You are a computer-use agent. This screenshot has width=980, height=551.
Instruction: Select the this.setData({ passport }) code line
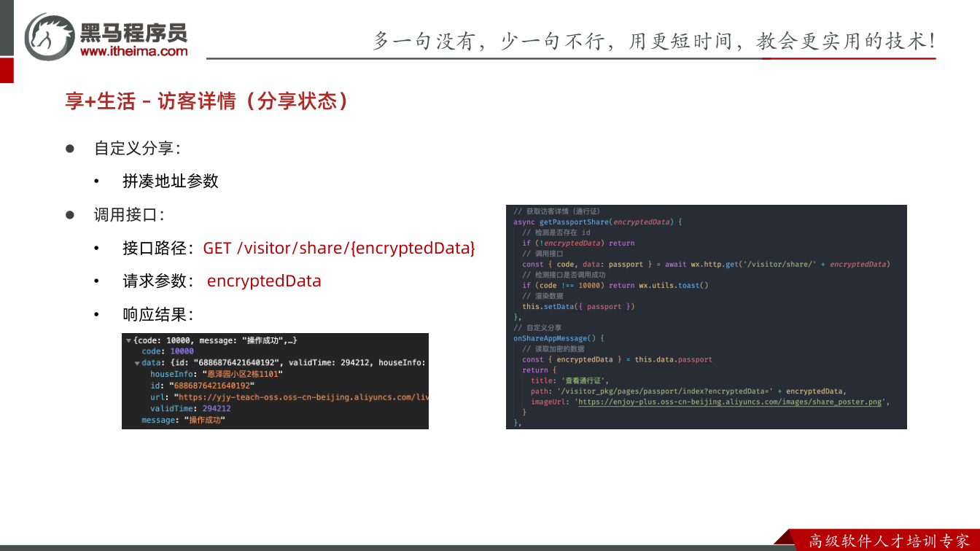pos(578,306)
